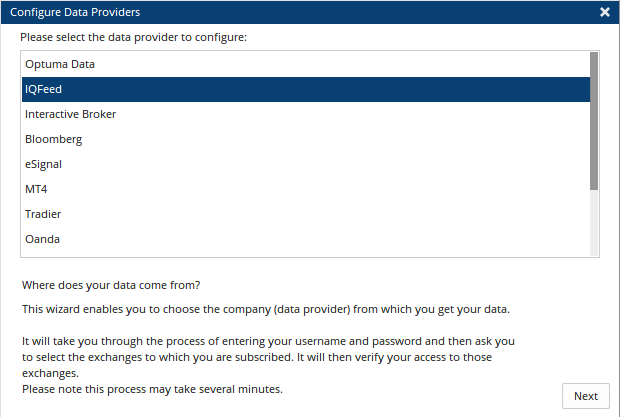Click the 'This wizard enables you' sentence

tap(266, 309)
